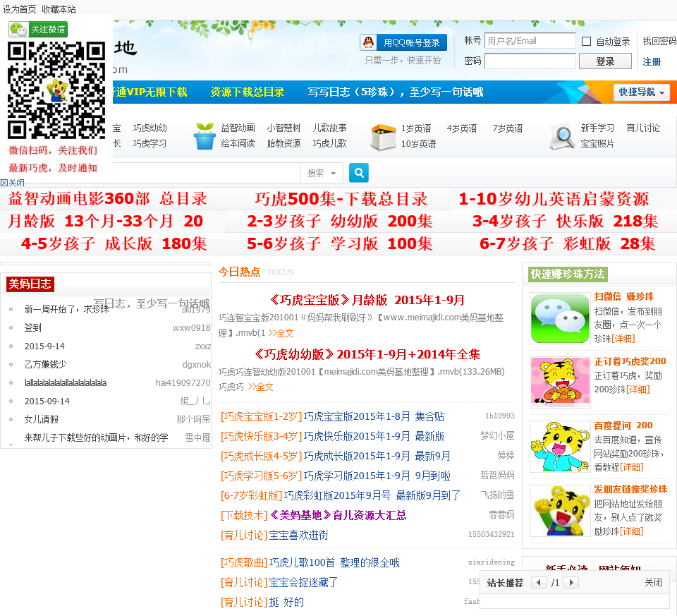Open 育儿讨论 category link

click(x=643, y=128)
